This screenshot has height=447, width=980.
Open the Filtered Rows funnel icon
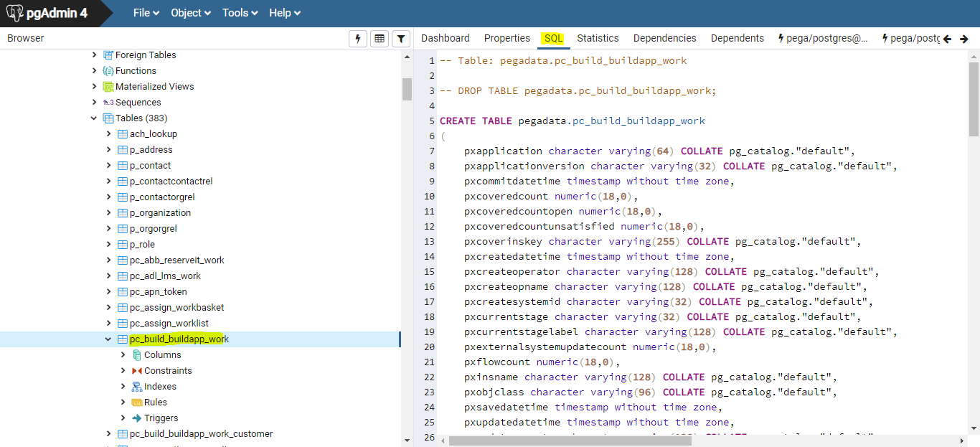pos(401,38)
